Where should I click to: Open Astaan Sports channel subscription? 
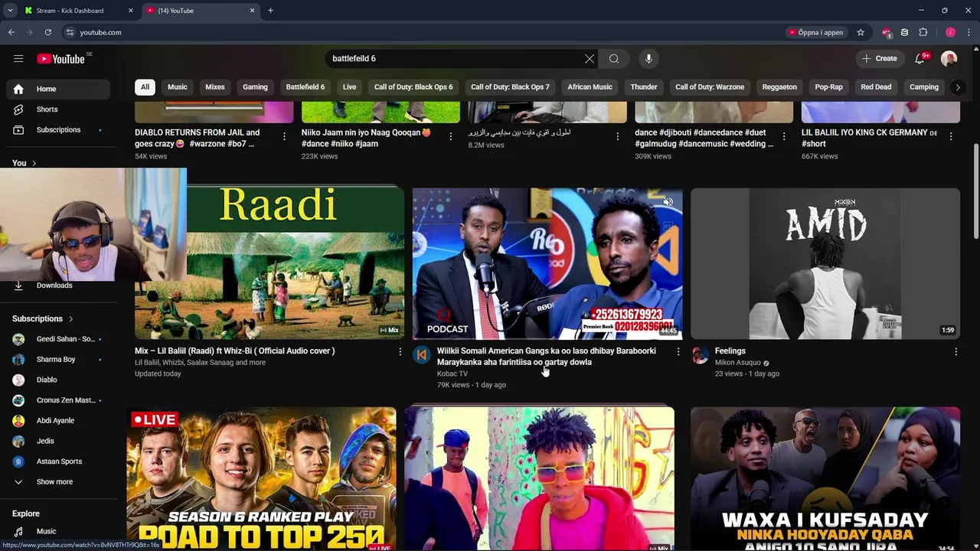tap(58, 461)
